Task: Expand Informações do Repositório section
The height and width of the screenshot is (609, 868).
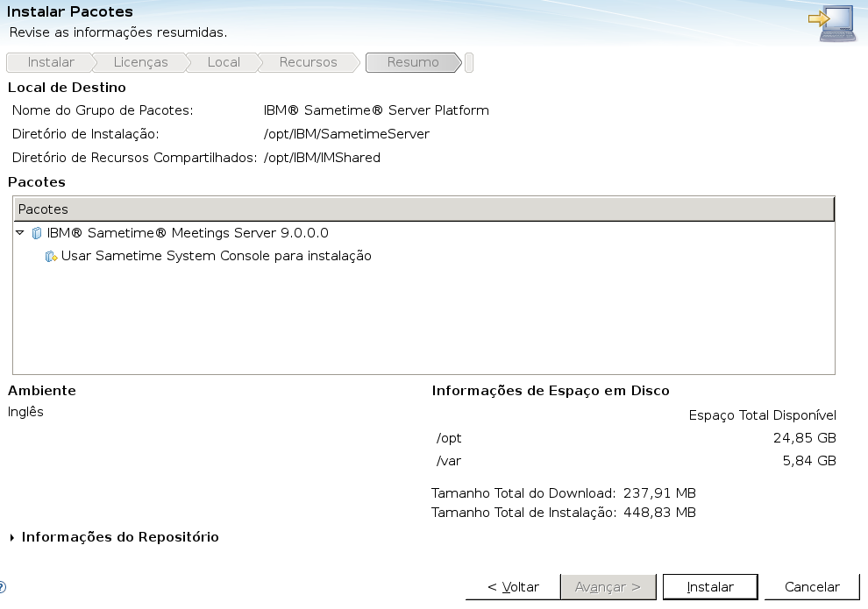Action: 12,538
